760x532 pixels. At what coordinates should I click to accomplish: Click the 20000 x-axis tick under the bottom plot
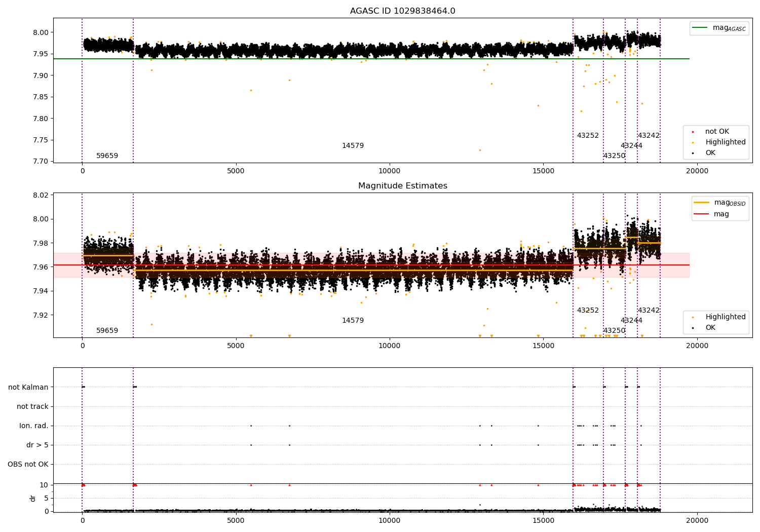[697, 521]
